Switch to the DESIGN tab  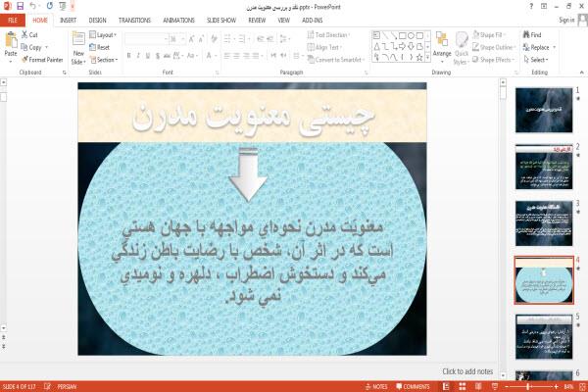[x=97, y=21]
